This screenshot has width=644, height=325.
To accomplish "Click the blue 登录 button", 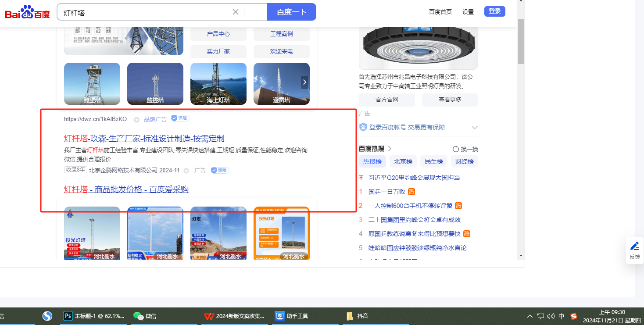I will coord(495,11).
